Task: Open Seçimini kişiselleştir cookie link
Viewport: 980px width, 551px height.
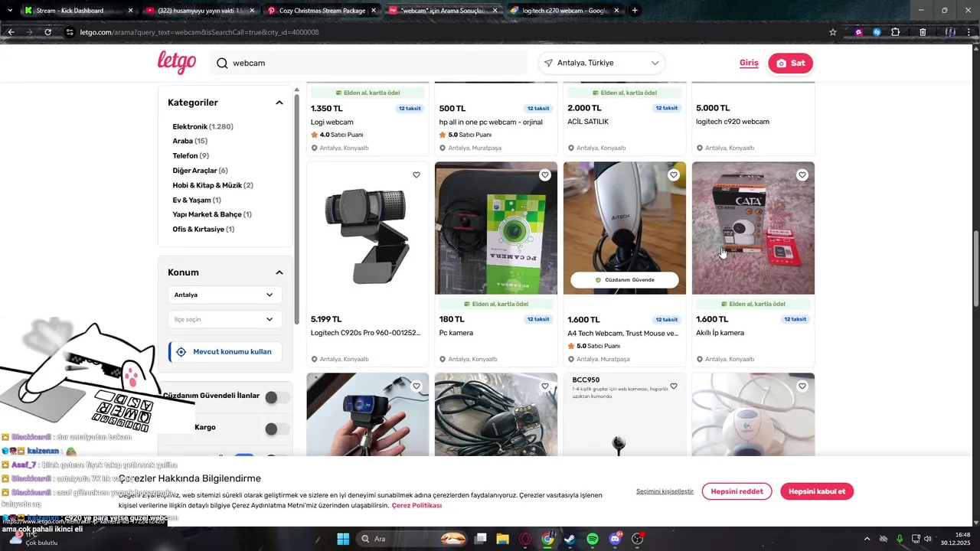Action: [x=665, y=491]
